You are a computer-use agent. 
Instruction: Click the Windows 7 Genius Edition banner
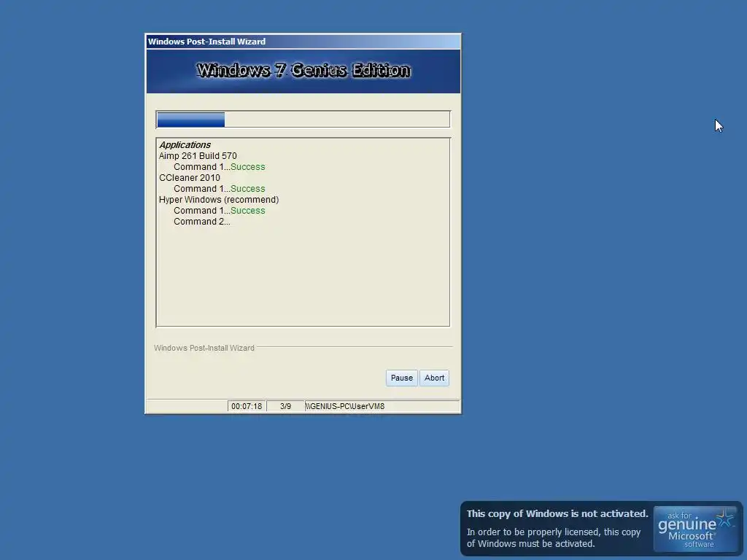pyautogui.click(x=303, y=71)
